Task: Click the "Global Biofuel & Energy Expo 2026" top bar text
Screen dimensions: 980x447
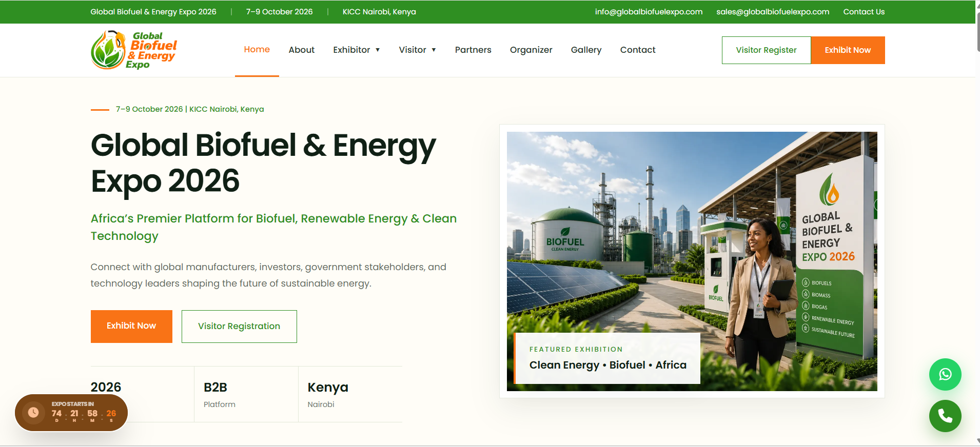Action: pos(153,12)
